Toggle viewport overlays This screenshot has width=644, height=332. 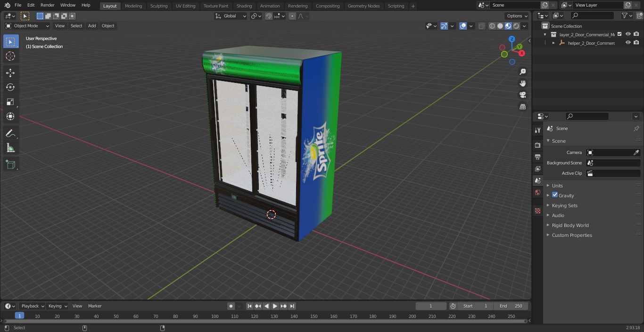pos(463,26)
